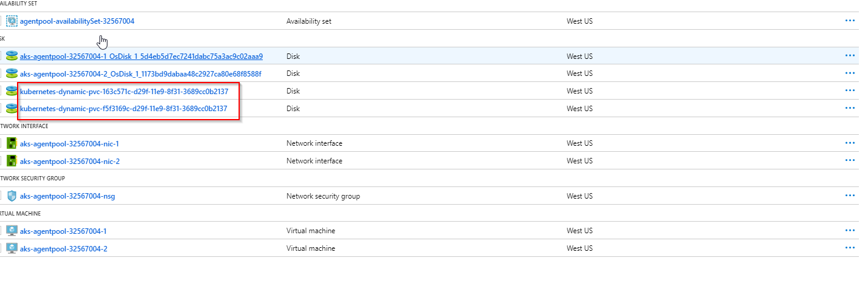Click 'West US' in nic-1 row
This screenshot has height=283, width=868.
tap(580, 143)
